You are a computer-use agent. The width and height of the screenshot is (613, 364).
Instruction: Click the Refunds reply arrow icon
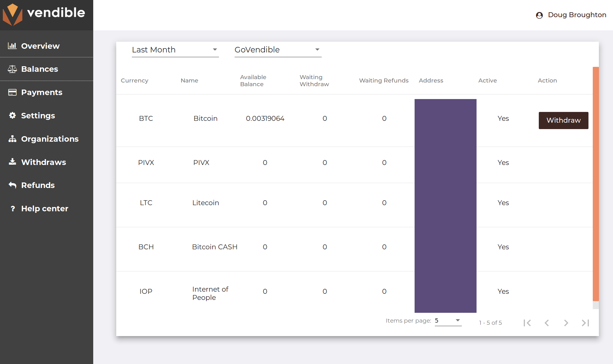click(12, 185)
